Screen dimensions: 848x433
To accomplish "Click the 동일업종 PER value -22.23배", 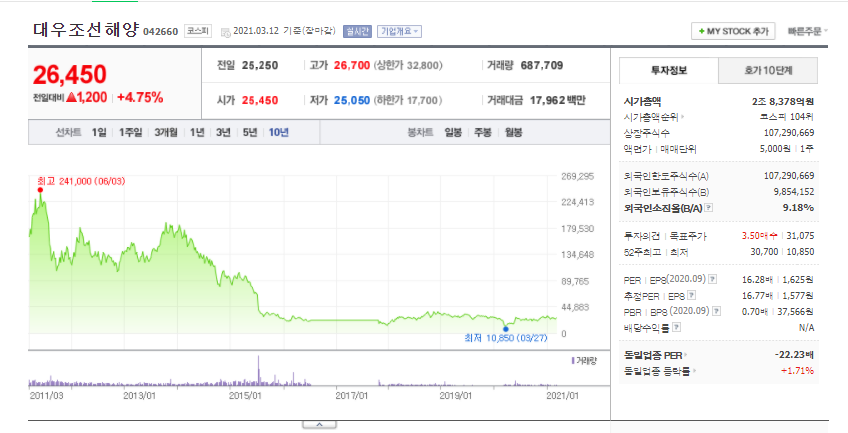I will point(794,355).
